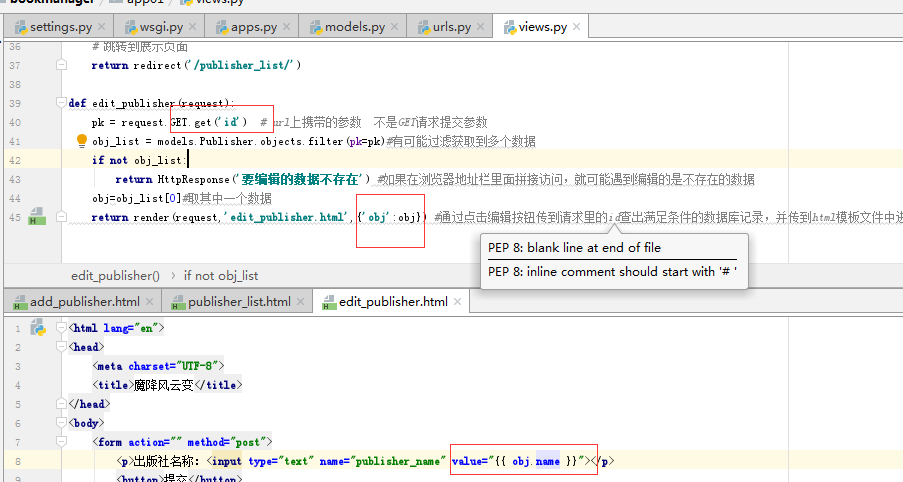Click the views.py Python file icon
903x482 pixels.
click(510, 27)
